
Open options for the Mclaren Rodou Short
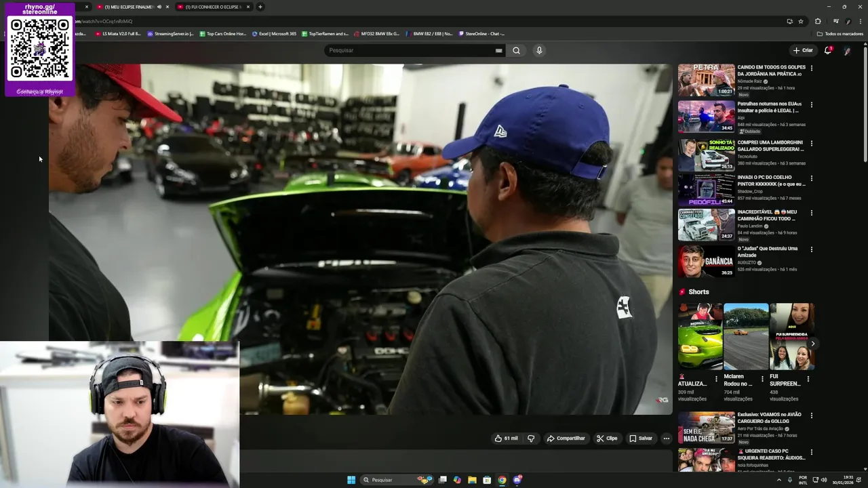click(762, 379)
